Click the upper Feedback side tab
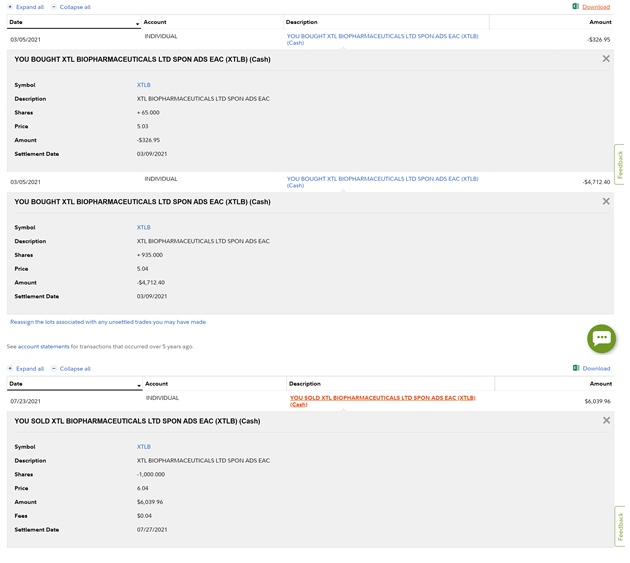 620,165
